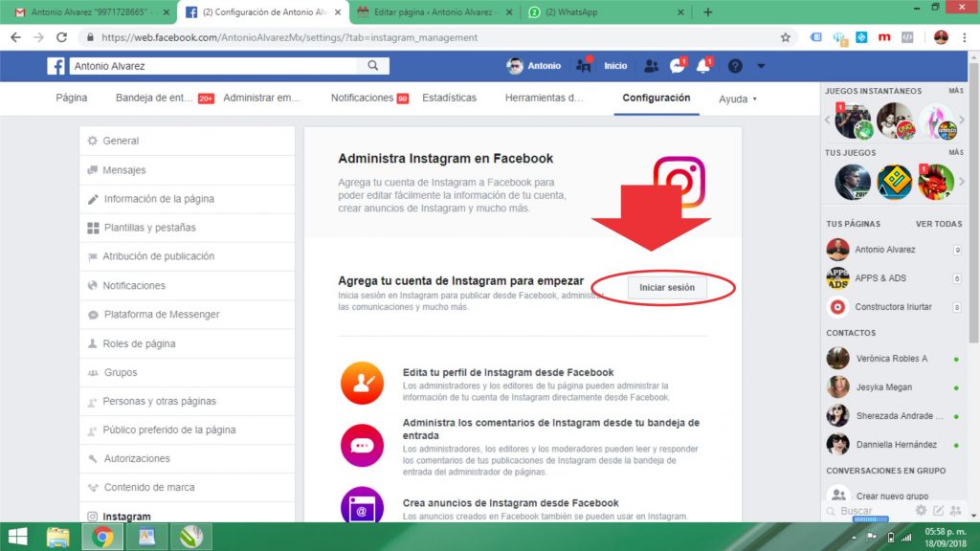
Task: Open Autorizaciones settings in sidebar
Action: pyautogui.click(x=188, y=458)
